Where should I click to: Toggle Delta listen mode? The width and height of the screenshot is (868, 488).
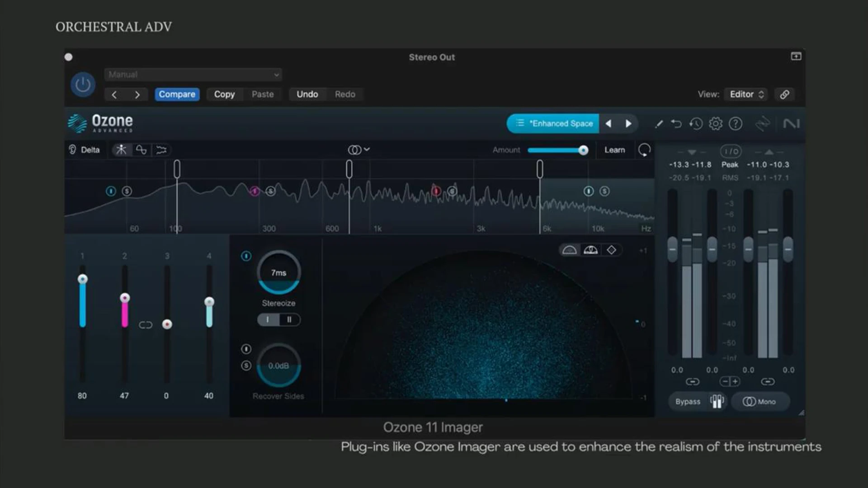point(84,150)
